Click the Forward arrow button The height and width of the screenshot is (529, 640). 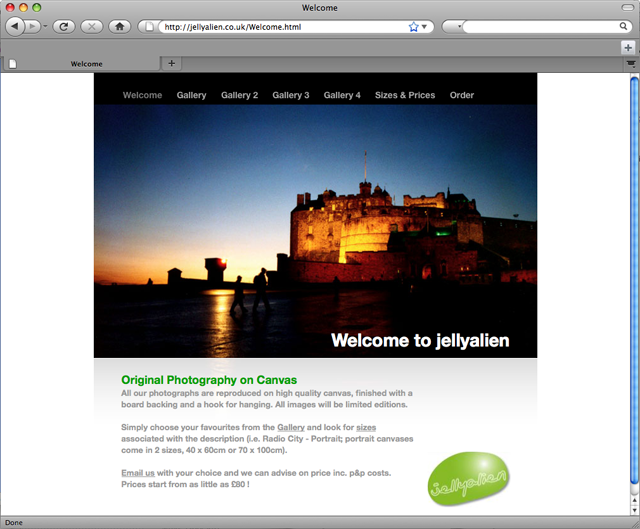pos(32,27)
